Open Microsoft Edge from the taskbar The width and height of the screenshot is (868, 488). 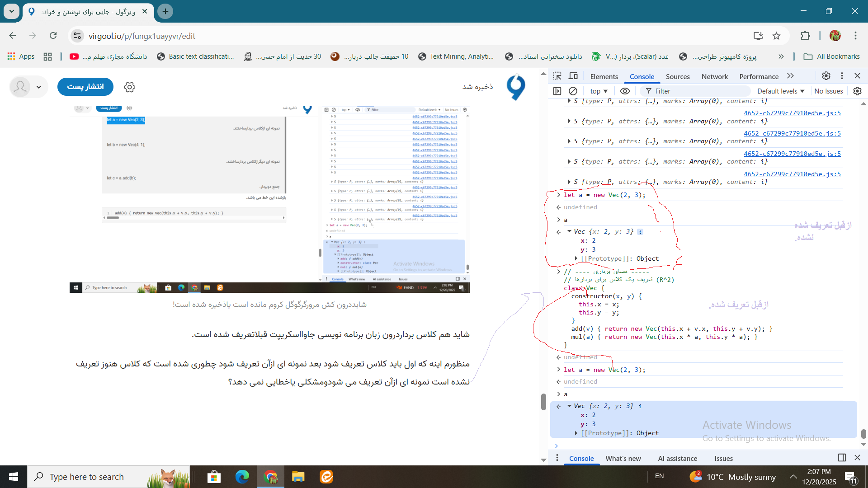pos(242,477)
